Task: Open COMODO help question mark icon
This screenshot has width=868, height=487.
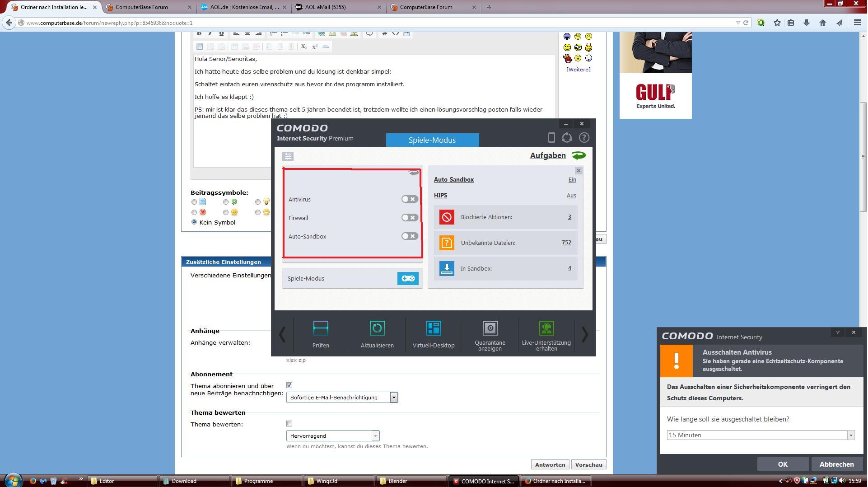Action: coord(584,138)
